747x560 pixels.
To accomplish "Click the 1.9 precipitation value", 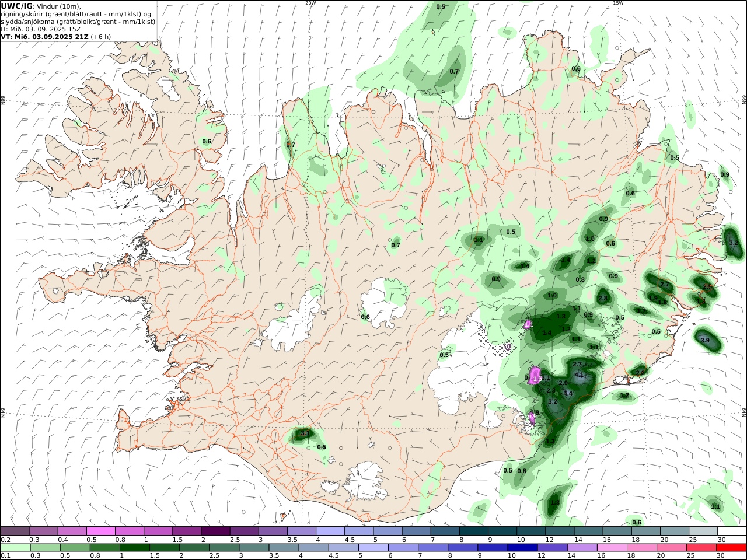I will point(653,298).
